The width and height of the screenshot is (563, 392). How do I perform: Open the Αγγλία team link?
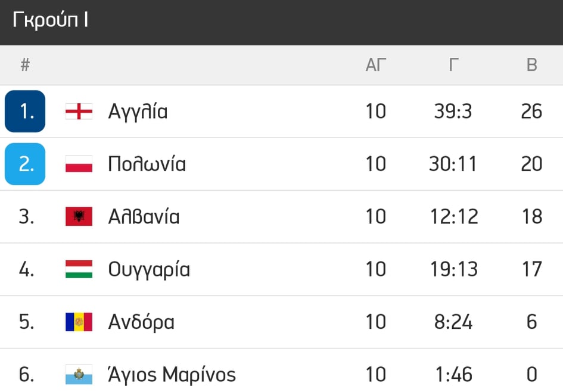138,111
